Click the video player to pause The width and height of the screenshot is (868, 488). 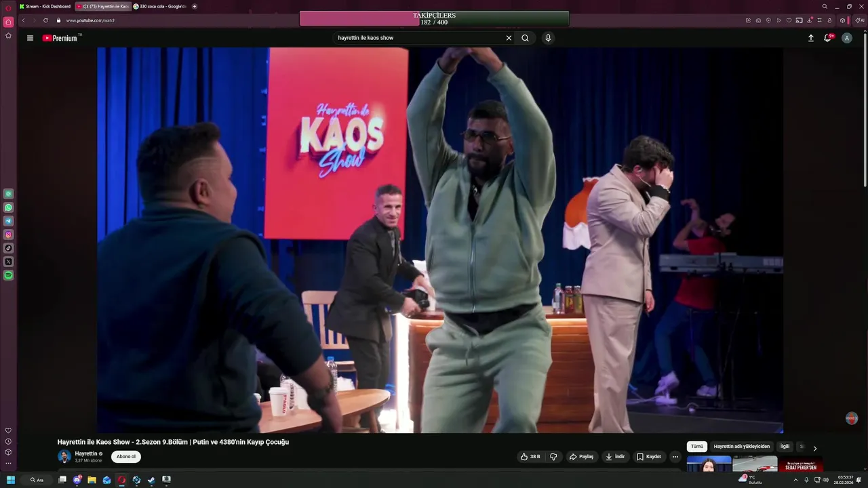coord(440,240)
